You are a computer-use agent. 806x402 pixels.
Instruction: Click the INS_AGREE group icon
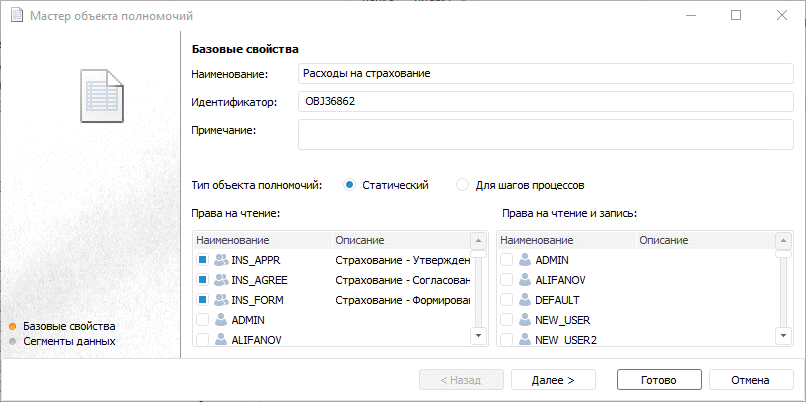(x=221, y=280)
